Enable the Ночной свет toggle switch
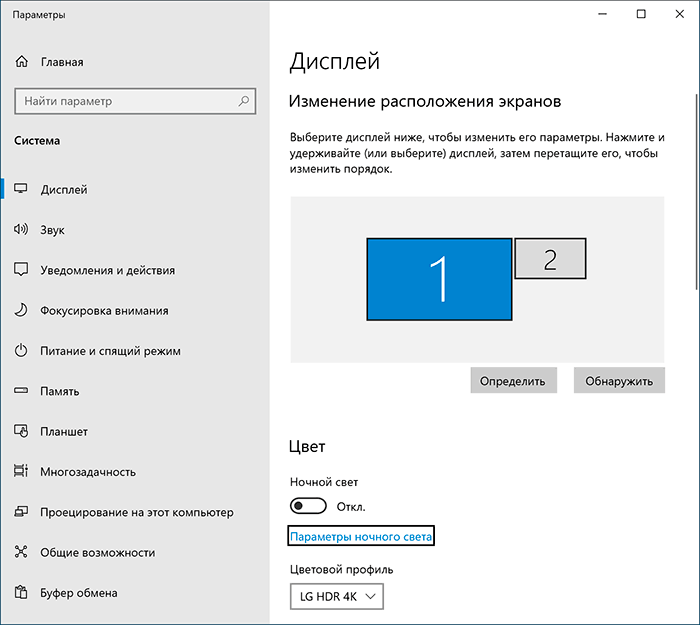Image resolution: width=700 pixels, height=625 pixels. tap(308, 506)
